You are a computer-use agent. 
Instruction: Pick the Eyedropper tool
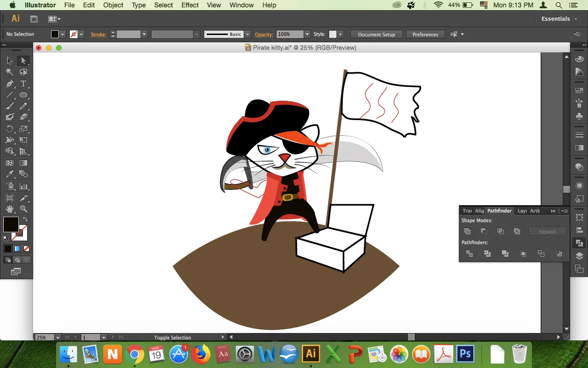point(10,174)
